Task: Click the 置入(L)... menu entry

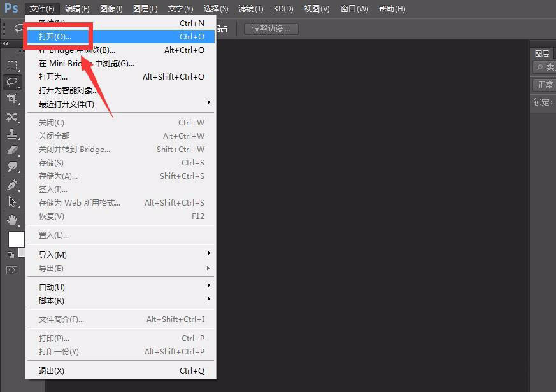Action: tap(121, 235)
